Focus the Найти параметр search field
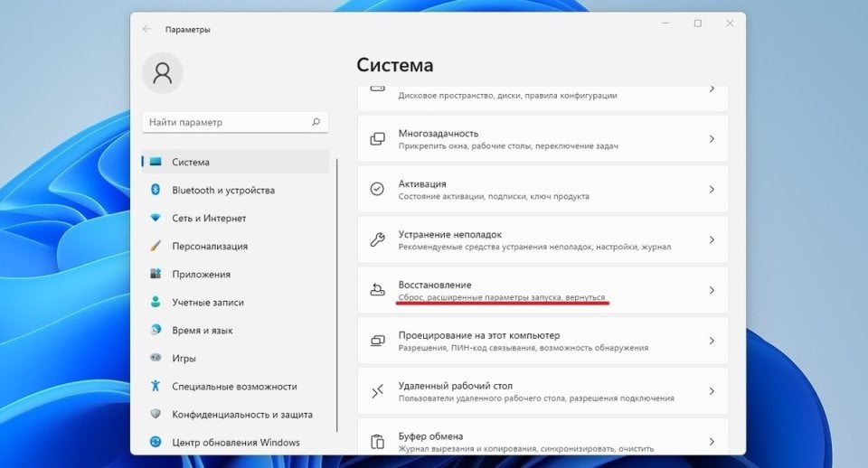The height and width of the screenshot is (468, 868). tap(226, 122)
